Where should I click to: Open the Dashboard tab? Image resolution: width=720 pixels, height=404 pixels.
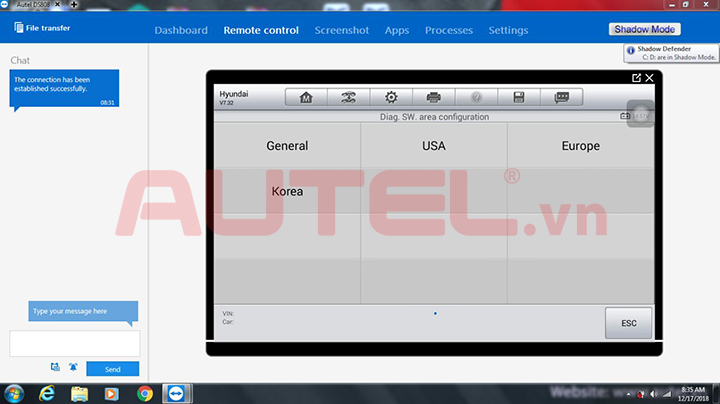click(x=181, y=30)
